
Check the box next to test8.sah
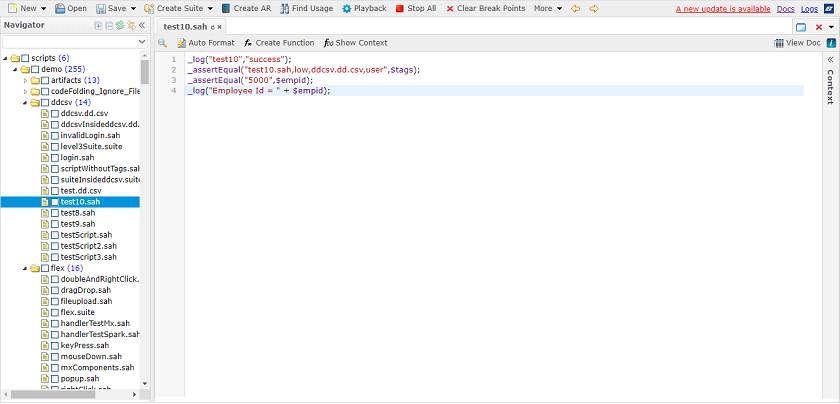coord(55,212)
